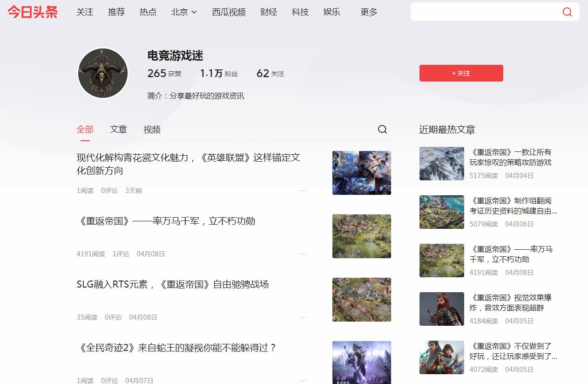The image size is (588, 384).
Task: Click 35阅读 under SLG融入RTS article
Action: [87, 317]
